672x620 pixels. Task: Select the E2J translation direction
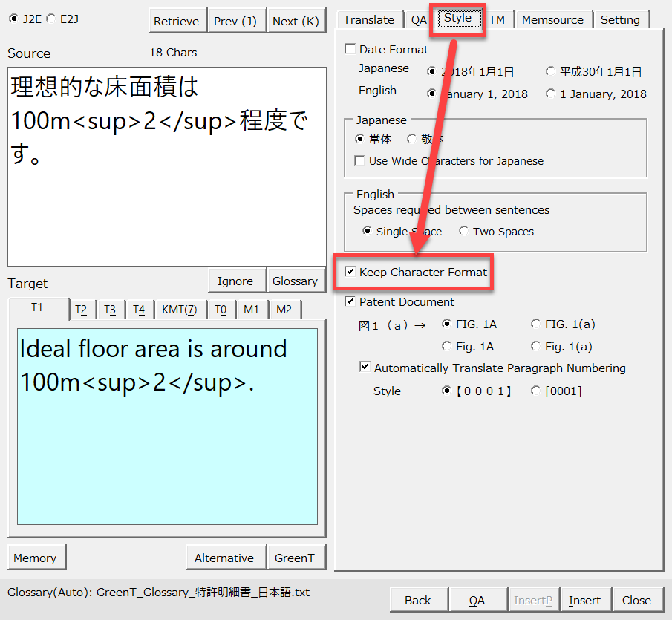pos(50,19)
